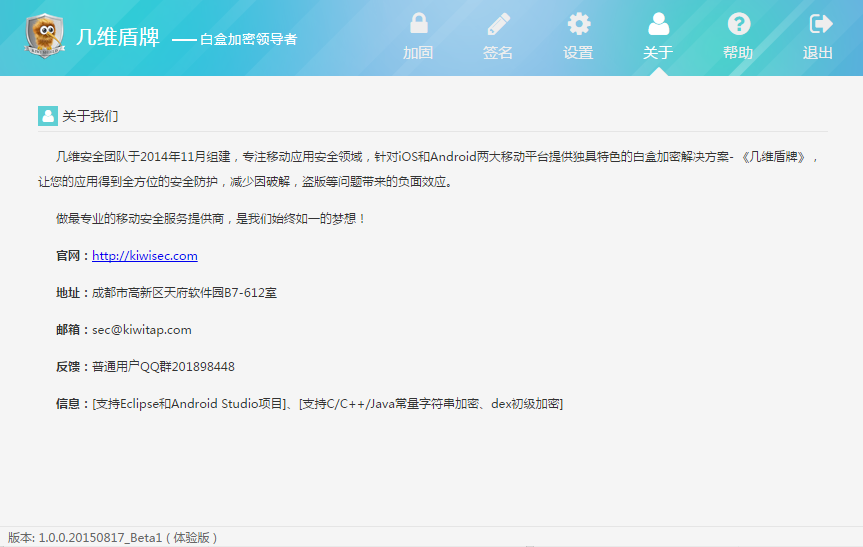This screenshot has width=863, height=547.
Task: Open settings via the gear icon
Action: 578,24
